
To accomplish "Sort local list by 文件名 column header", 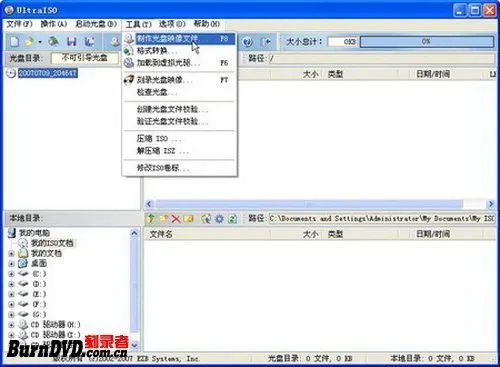I will coord(207,234).
